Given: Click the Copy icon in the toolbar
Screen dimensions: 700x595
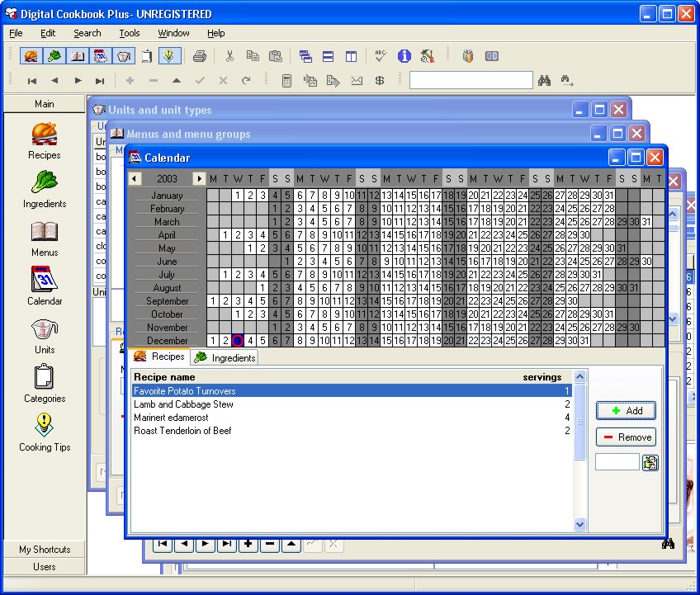Looking at the screenshot, I should (253, 56).
